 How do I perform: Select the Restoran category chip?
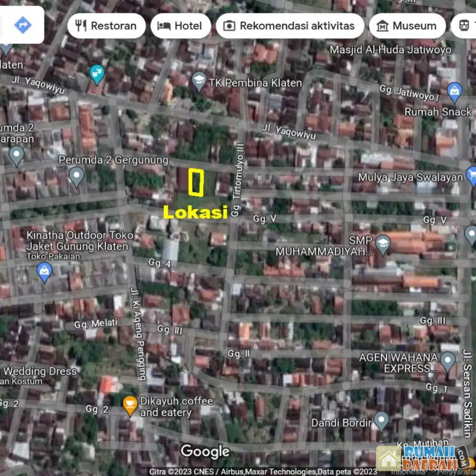(106, 26)
